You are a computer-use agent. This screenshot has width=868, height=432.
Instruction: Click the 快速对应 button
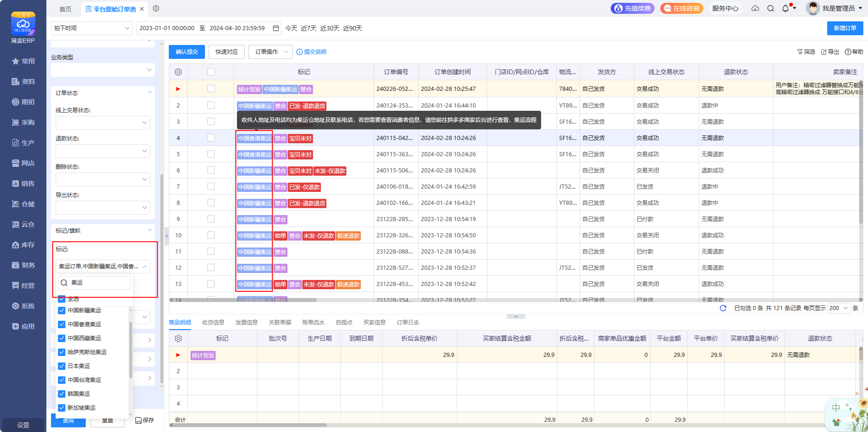(x=227, y=52)
